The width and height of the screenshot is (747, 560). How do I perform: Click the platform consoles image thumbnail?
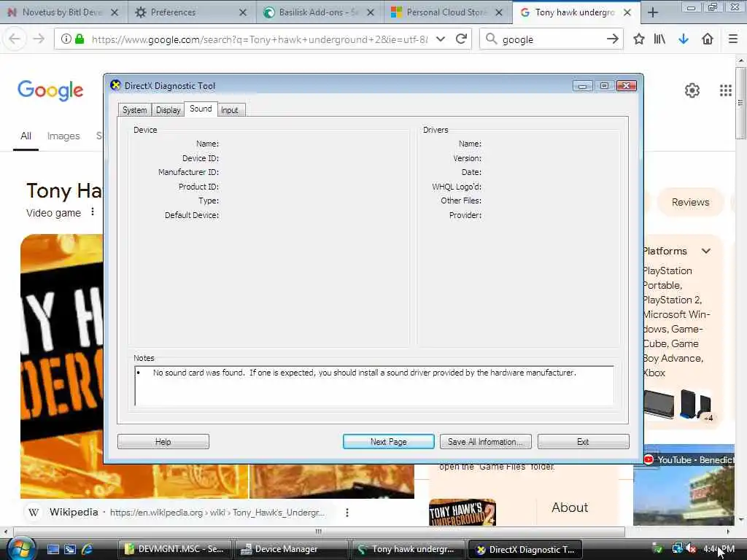(677, 405)
